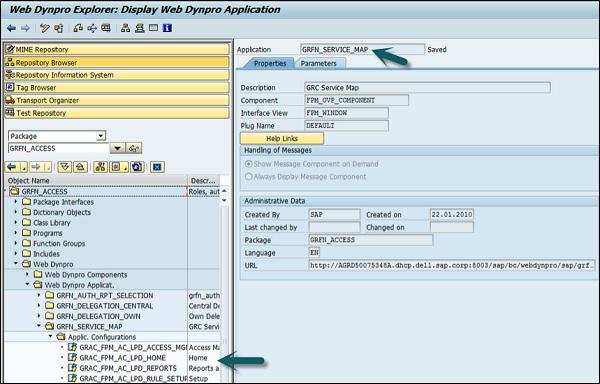Click the tree navigation Back arrow
This screenshot has height=384, width=600.
12,167
